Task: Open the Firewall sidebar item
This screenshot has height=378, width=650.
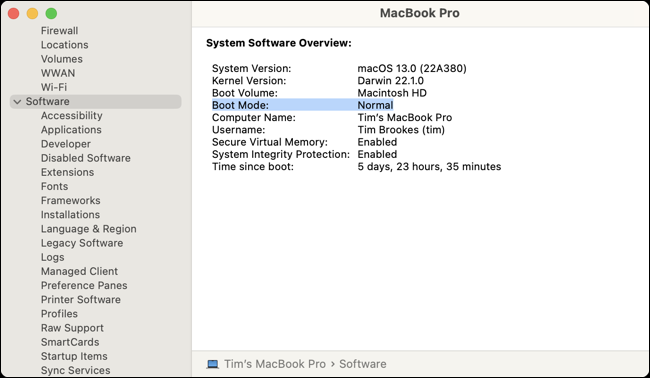Action: (59, 31)
